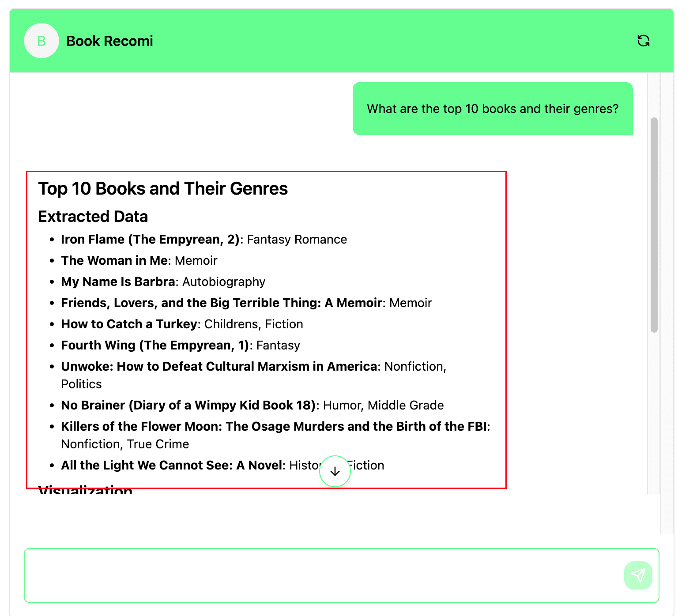Click the Iron Flame (The Empyrean, 2) entry
This screenshot has height=616, width=693.
click(x=204, y=240)
